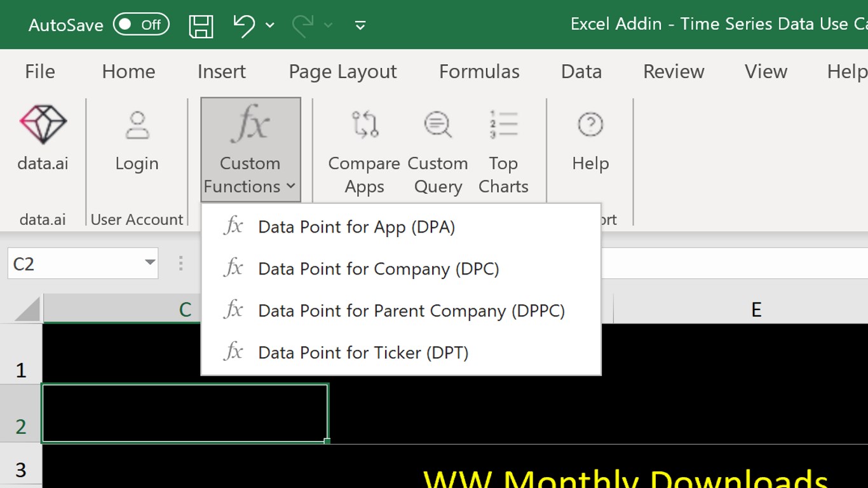Choose Data Point for App (DPA)

[401, 227]
